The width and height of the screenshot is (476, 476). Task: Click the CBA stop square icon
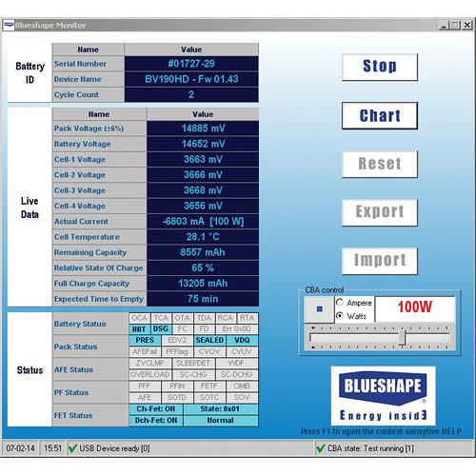pyautogui.click(x=320, y=308)
